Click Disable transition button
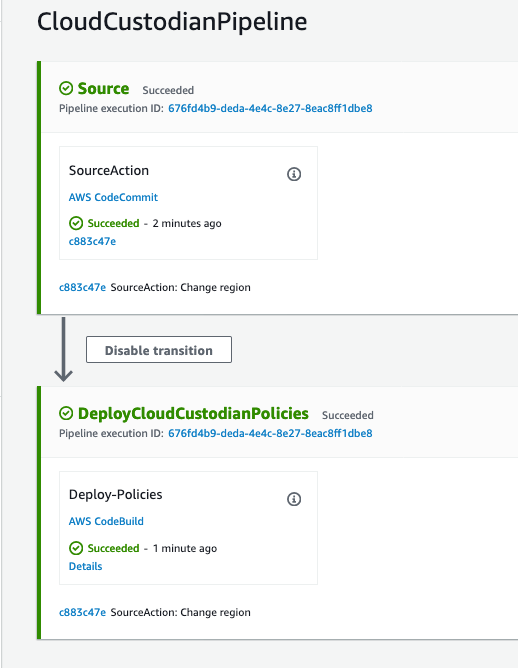Screen dimensions: 518x668 coord(159,350)
